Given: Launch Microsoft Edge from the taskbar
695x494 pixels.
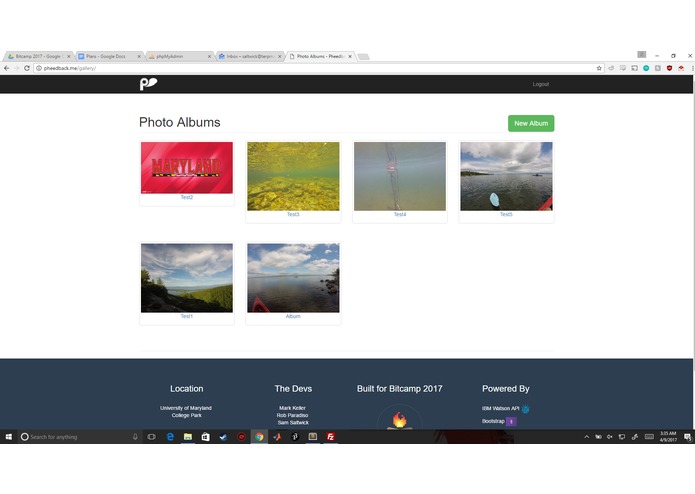Looking at the screenshot, I should tap(170, 437).
